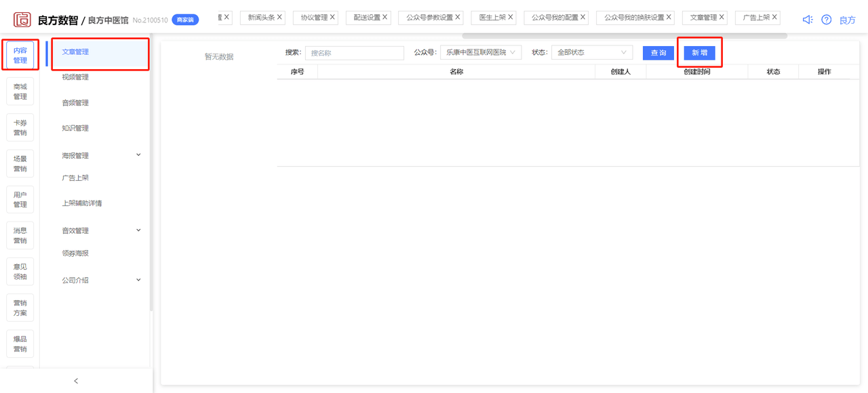Click the 良方中医馆 merchant name
Viewport: 868px width, 393px height.
108,20
